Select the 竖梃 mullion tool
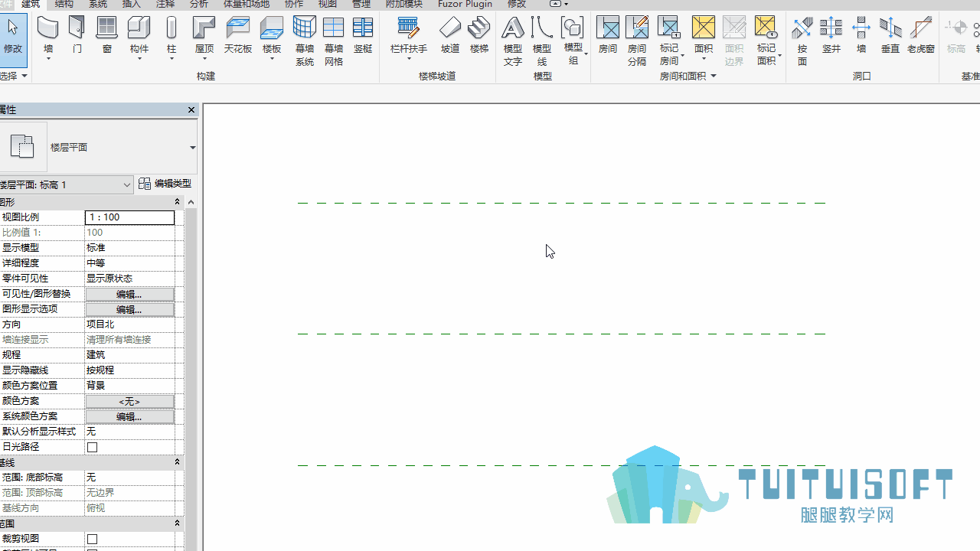Screen dimensions: 980x551 pyautogui.click(x=363, y=35)
